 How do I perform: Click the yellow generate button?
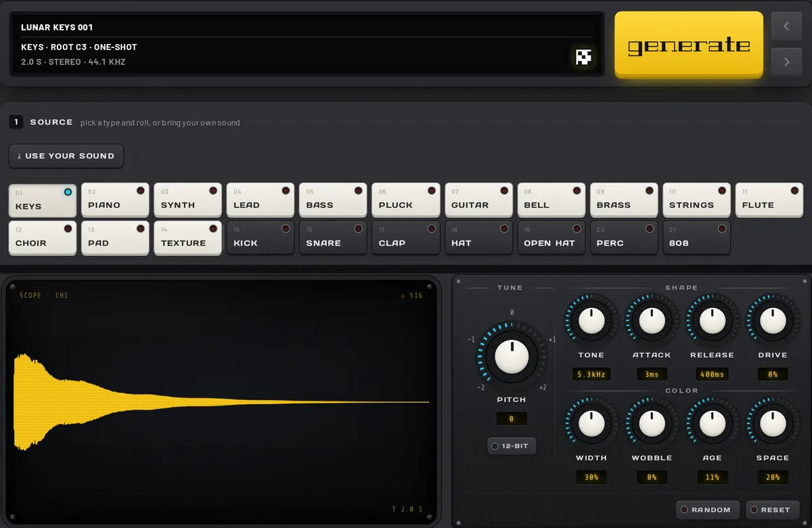point(689,44)
